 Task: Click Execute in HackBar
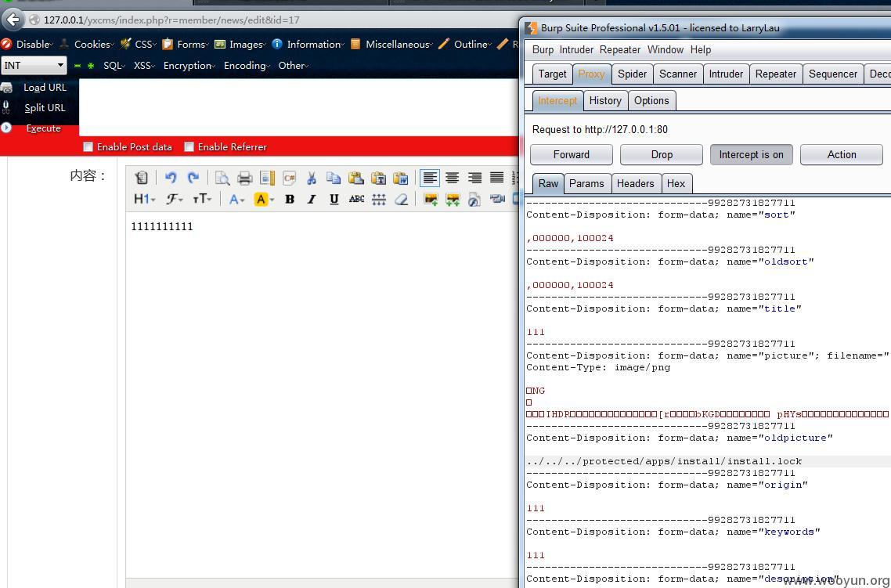[x=43, y=128]
